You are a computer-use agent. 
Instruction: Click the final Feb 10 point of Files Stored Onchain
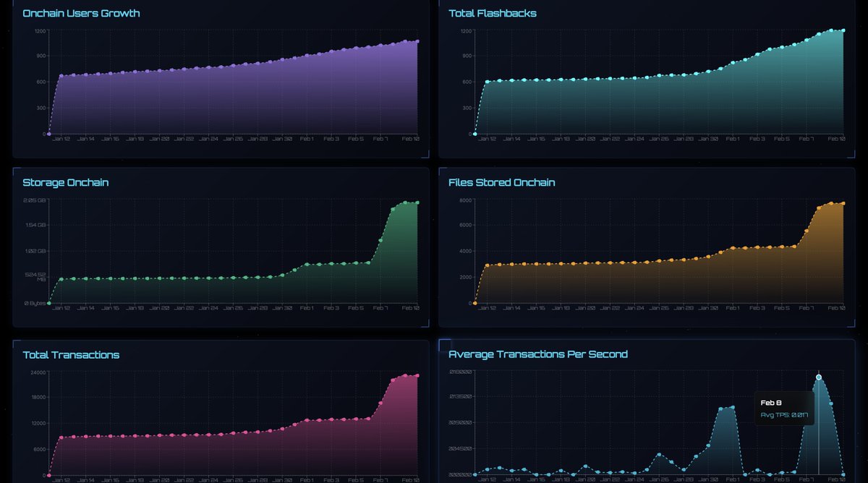click(x=843, y=203)
